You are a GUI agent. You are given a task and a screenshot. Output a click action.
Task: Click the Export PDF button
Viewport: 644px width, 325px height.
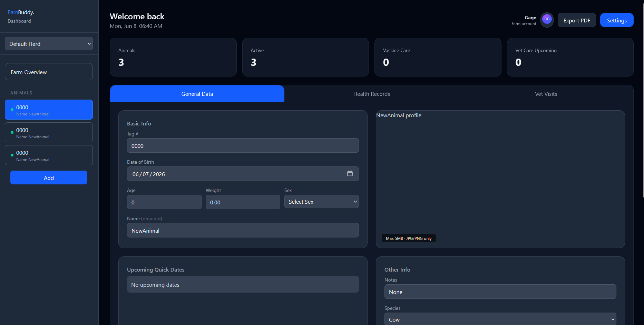[x=576, y=20]
